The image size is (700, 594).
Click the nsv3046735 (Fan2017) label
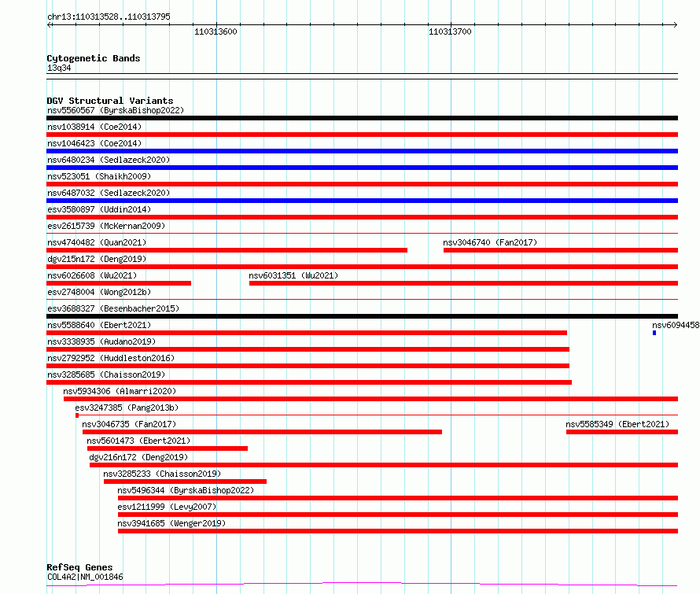click(129, 424)
